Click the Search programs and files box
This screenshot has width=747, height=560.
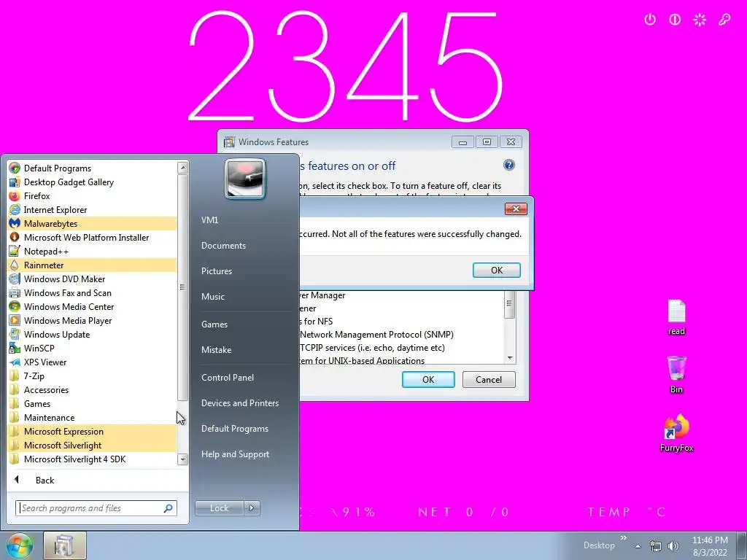click(96, 508)
